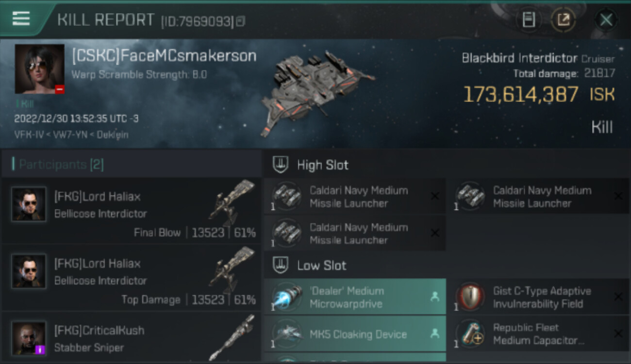Open Lord Haliax Final Blow entry

(x=131, y=211)
